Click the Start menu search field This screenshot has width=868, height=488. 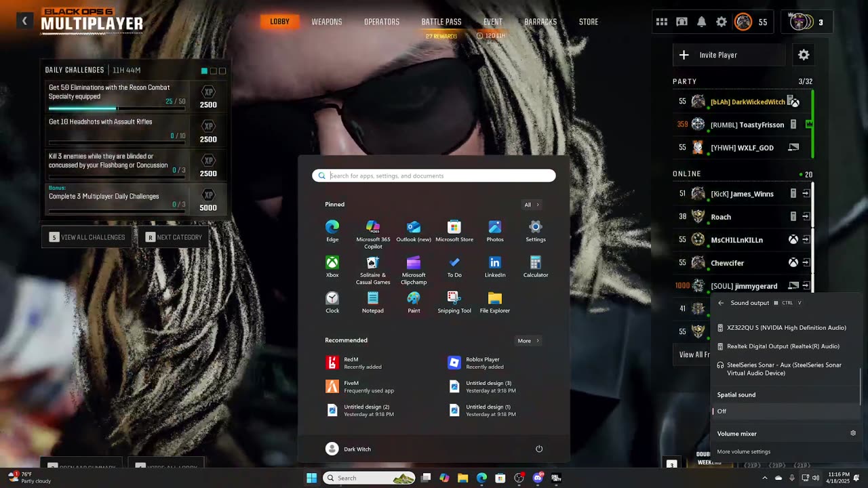click(434, 176)
